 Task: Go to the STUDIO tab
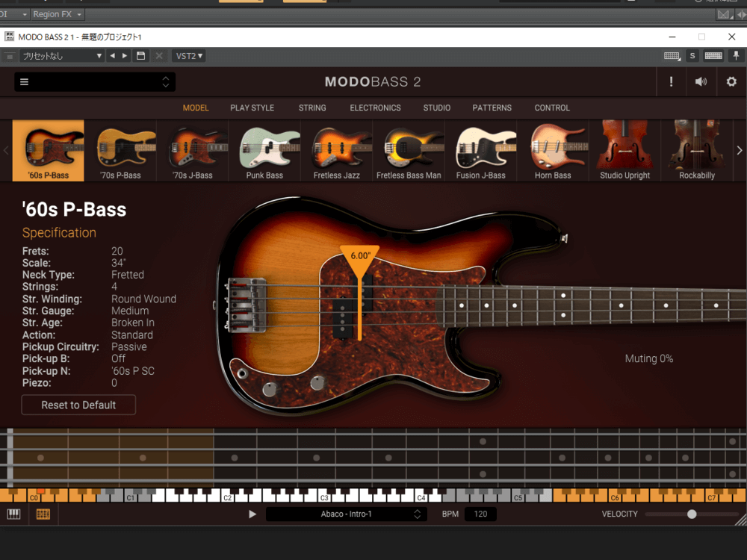[x=437, y=108]
